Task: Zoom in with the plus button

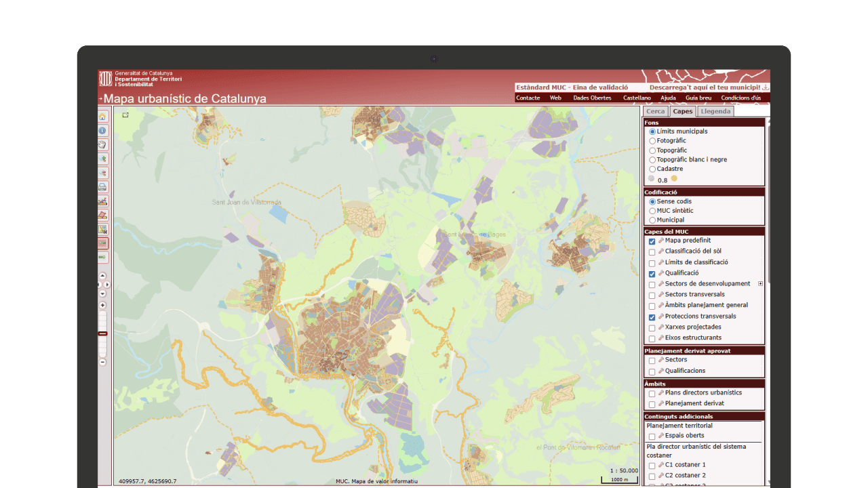Action: tap(102, 306)
